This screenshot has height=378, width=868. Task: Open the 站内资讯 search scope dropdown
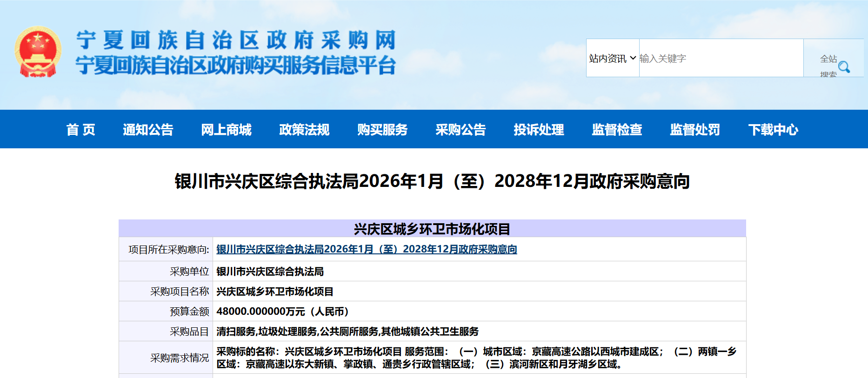[612, 58]
